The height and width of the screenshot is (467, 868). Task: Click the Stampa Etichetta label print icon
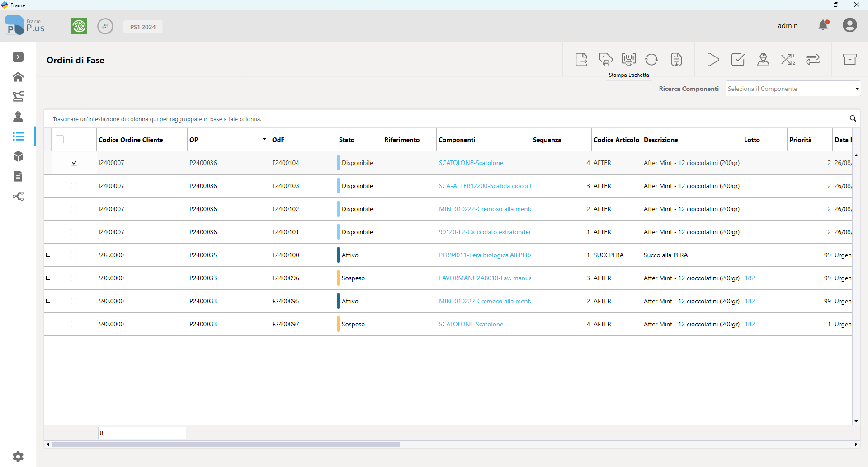pos(606,60)
